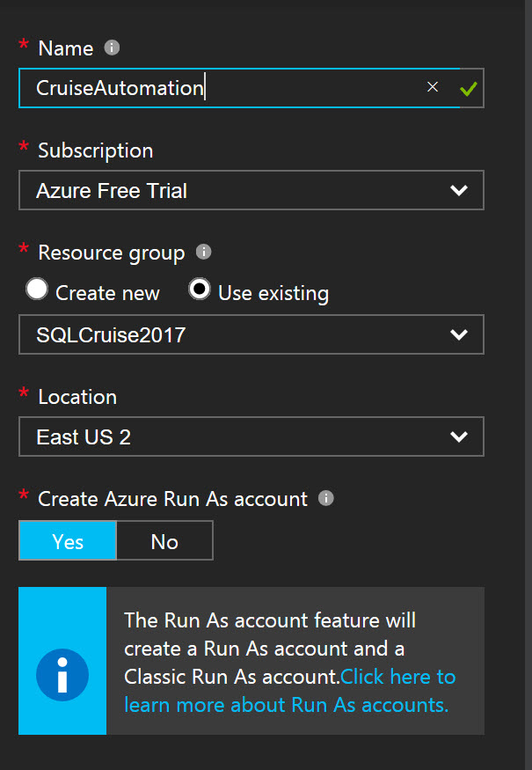Confirm Yes is highlighted for Run As account
This screenshot has height=770, width=532.
click(67, 539)
